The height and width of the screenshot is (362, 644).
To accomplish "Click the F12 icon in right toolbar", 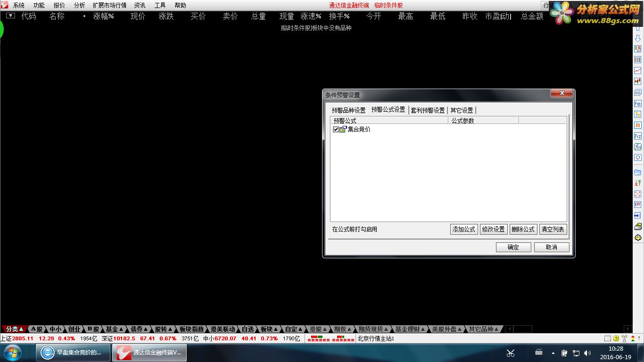I will click(638, 136).
